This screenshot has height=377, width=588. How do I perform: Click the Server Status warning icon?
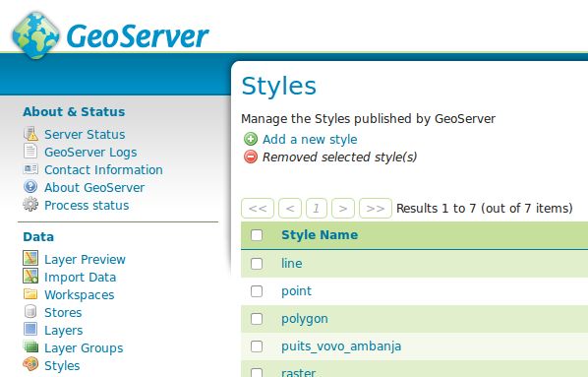pos(30,134)
